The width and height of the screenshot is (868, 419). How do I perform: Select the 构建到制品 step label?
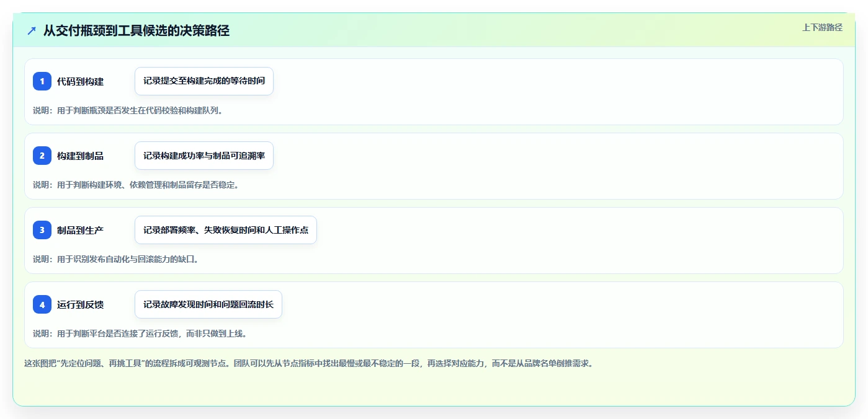(80, 156)
